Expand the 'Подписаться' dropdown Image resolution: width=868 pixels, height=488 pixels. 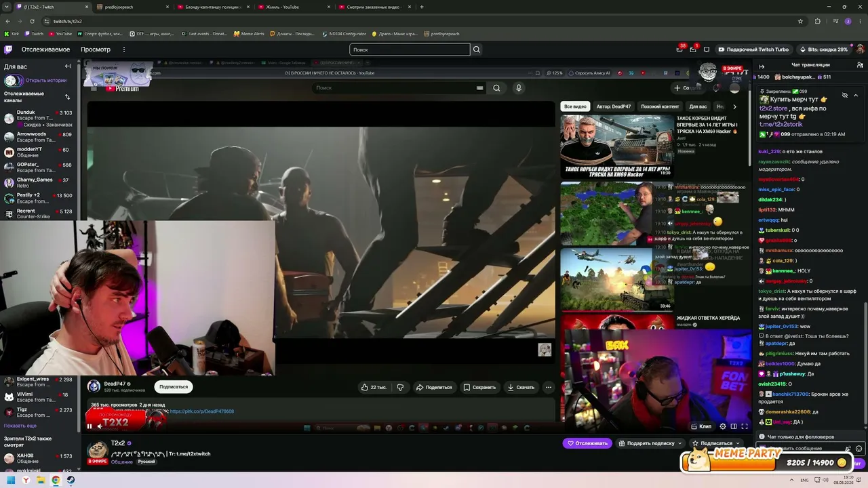pyautogui.click(x=716, y=443)
